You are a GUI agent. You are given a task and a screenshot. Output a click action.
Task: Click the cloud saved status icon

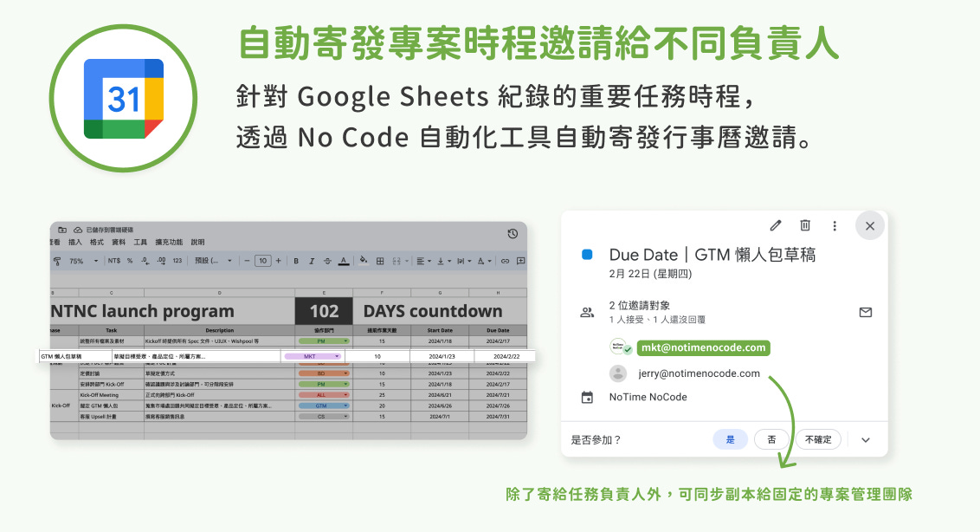[x=78, y=230]
